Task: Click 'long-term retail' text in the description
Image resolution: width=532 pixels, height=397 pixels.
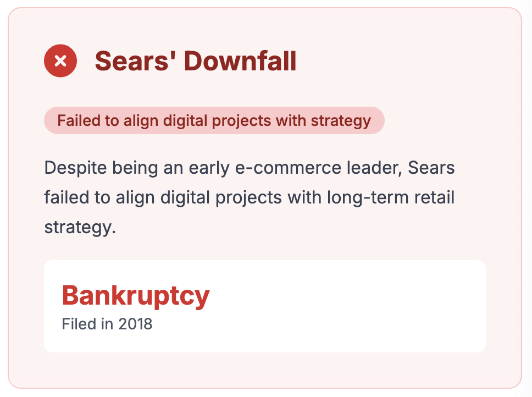Action: point(391,197)
